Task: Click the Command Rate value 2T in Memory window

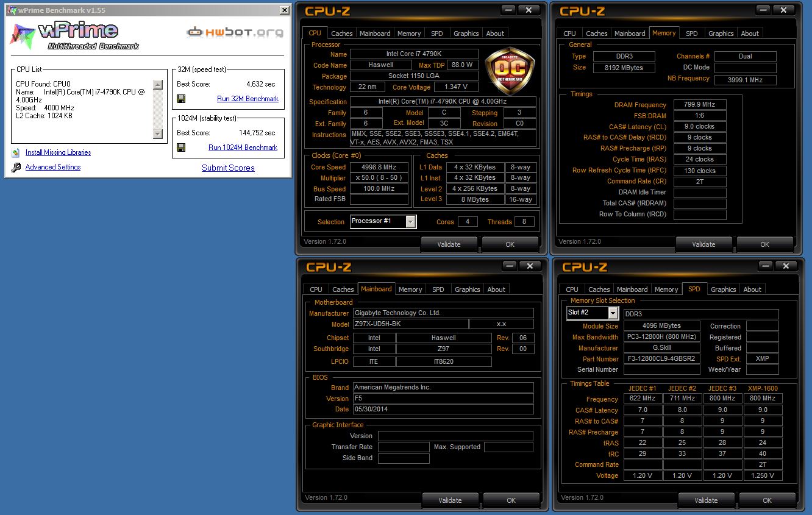Action: 700,182
